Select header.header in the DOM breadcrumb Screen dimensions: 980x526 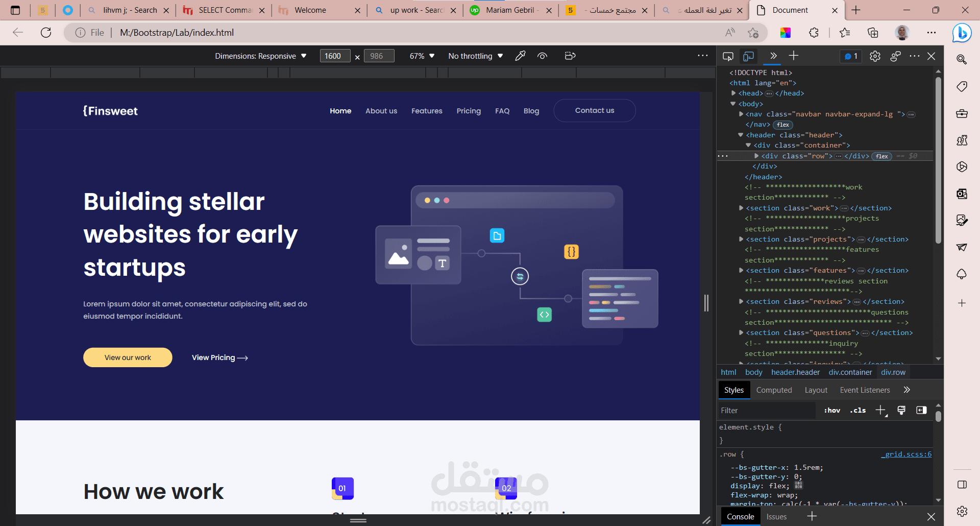(x=795, y=372)
